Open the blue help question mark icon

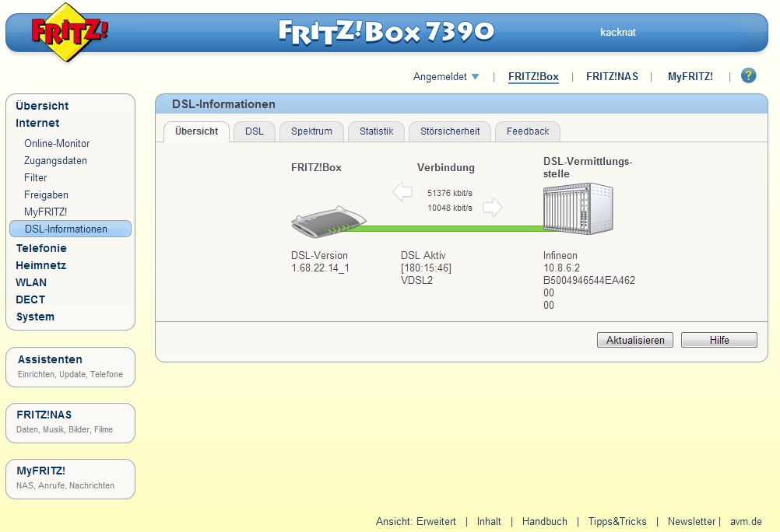(x=748, y=75)
